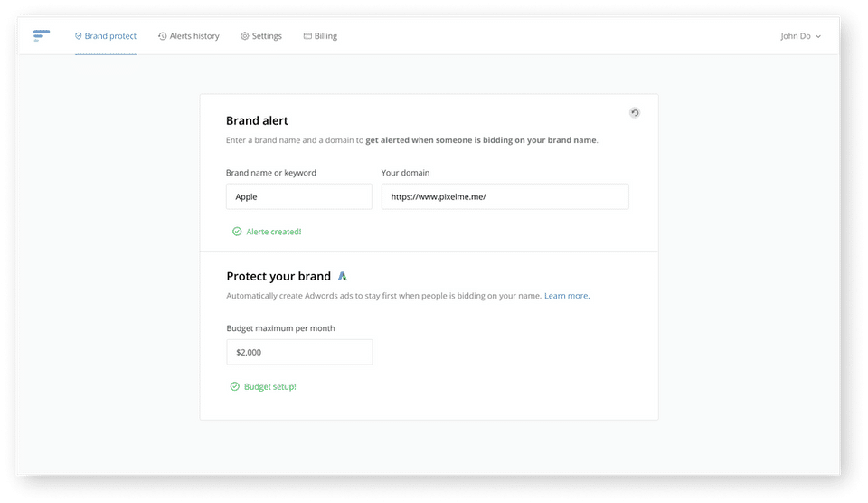Follow the Learn more link
This screenshot has height=503, width=868.
[x=567, y=296]
